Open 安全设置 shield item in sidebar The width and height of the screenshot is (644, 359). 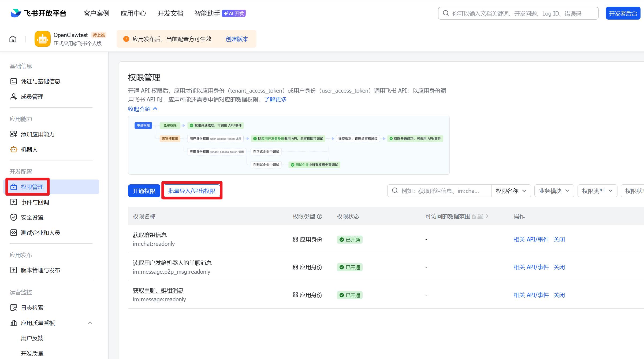pyautogui.click(x=32, y=217)
